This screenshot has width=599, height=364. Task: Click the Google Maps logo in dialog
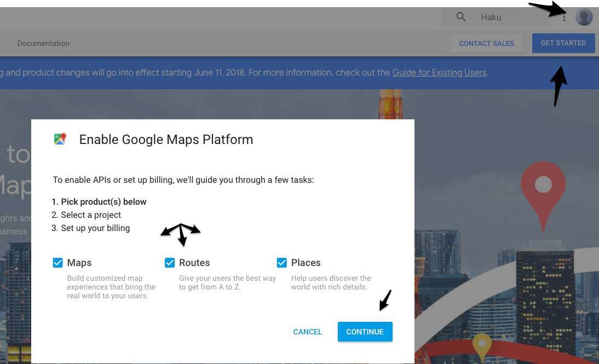[x=60, y=139]
